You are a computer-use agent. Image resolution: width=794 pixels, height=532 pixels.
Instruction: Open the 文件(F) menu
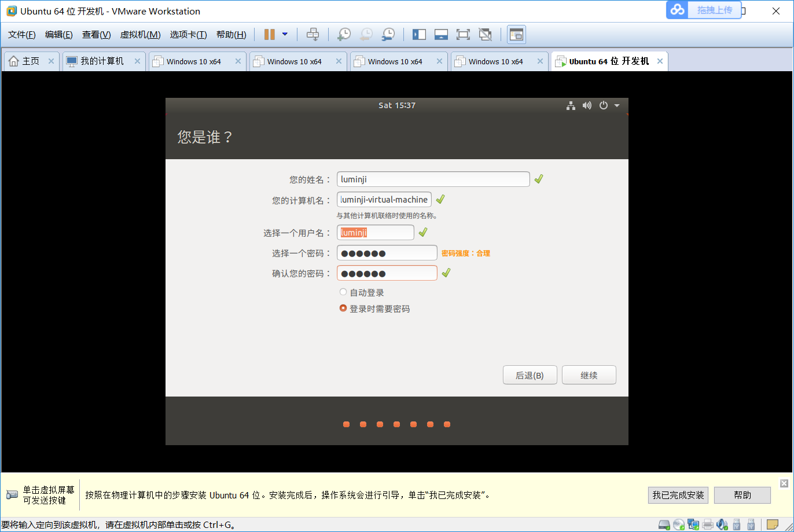(x=22, y=35)
